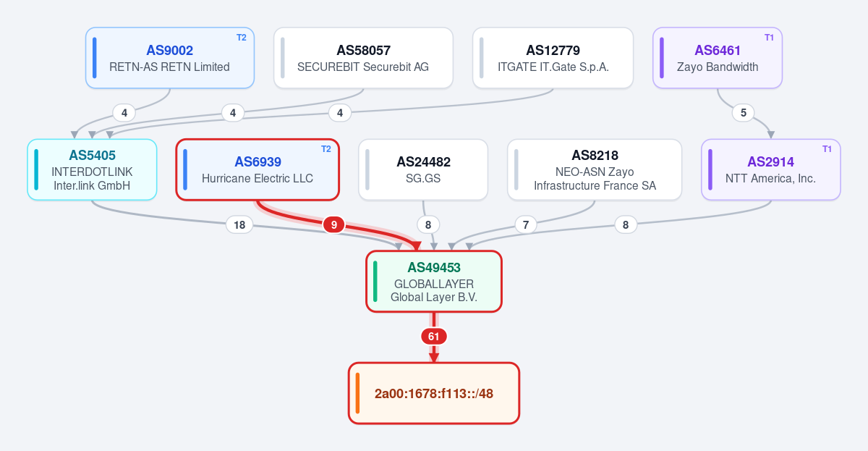
Task: Click the edge label 7
Action: pyautogui.click(x=526, y=225)
